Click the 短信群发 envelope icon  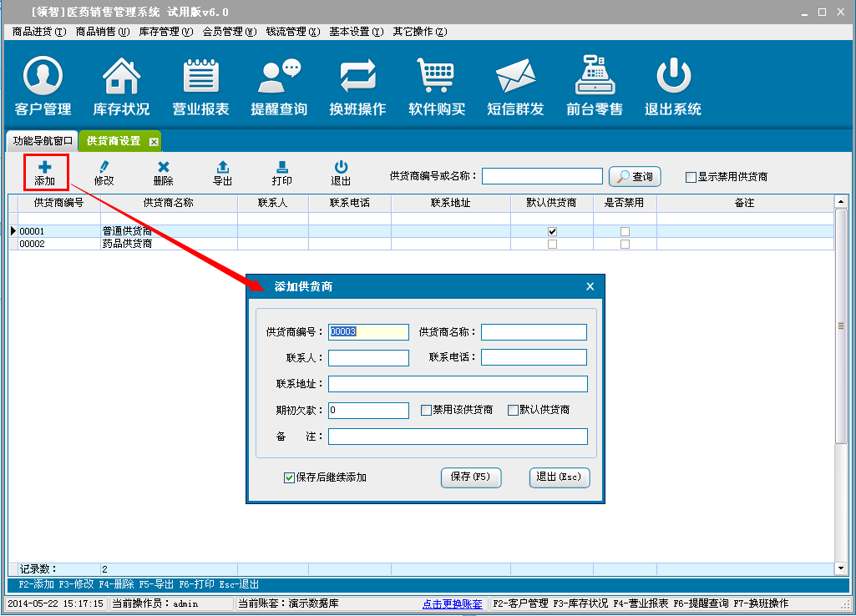[x=515, y=78]
